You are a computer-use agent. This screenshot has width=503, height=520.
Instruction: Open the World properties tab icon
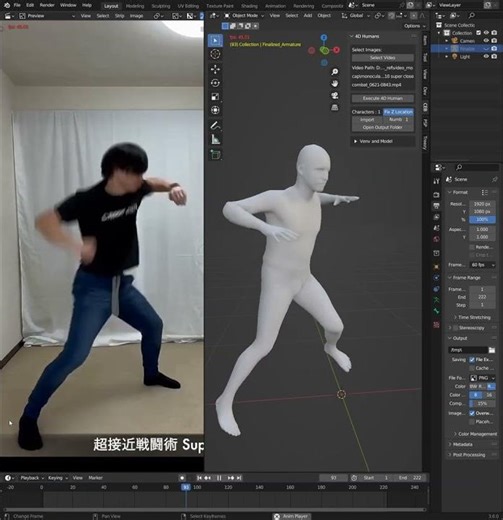click(x=436, y=239)
